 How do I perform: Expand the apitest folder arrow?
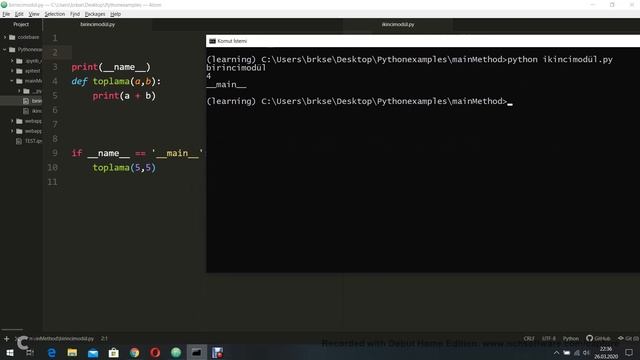(x=12, y=71)
